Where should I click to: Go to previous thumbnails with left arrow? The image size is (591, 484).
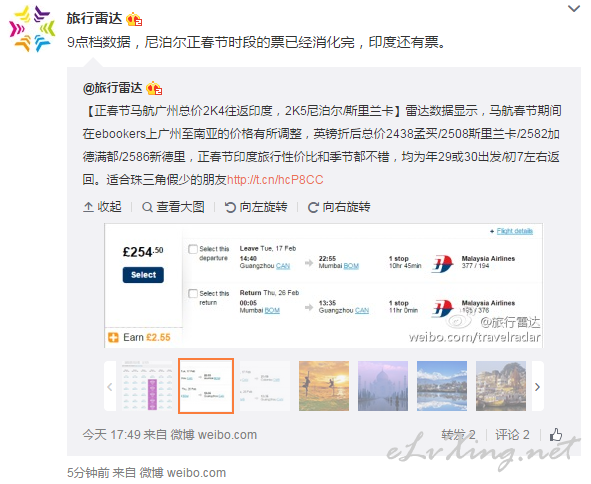tap(110, 386)
